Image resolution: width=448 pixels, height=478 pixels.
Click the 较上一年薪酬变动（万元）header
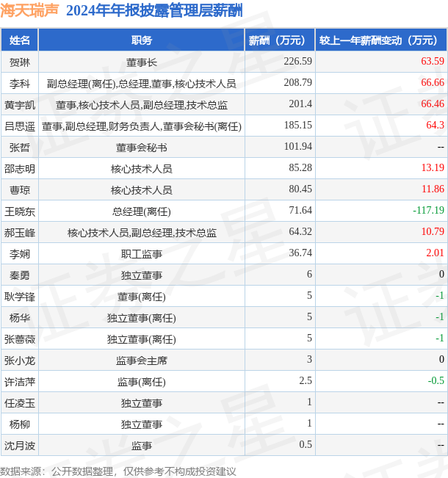pyautogui.click(x=381, y=40)
